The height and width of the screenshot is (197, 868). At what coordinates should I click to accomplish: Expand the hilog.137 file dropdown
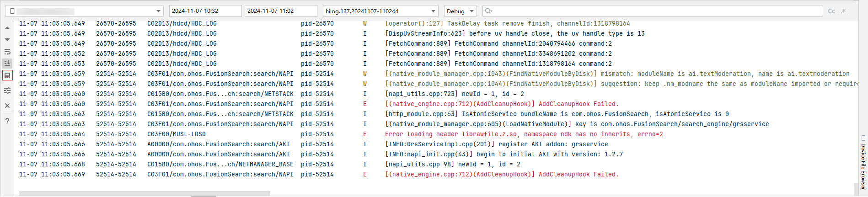click(381, 11)
